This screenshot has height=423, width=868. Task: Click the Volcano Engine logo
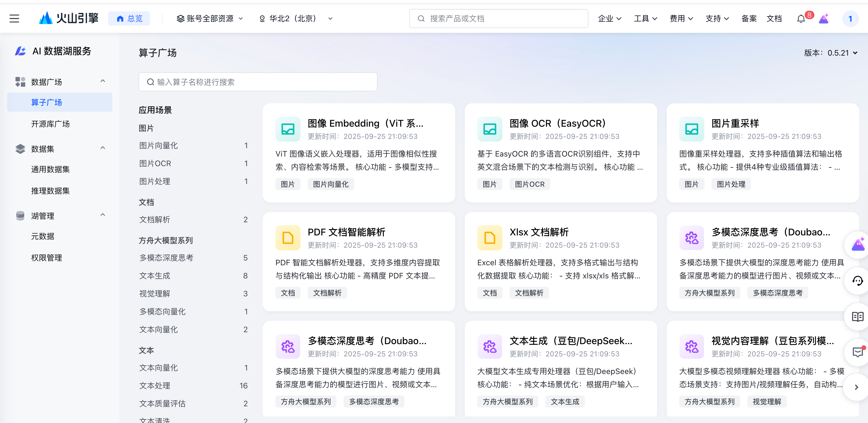(x=69, y=18)
